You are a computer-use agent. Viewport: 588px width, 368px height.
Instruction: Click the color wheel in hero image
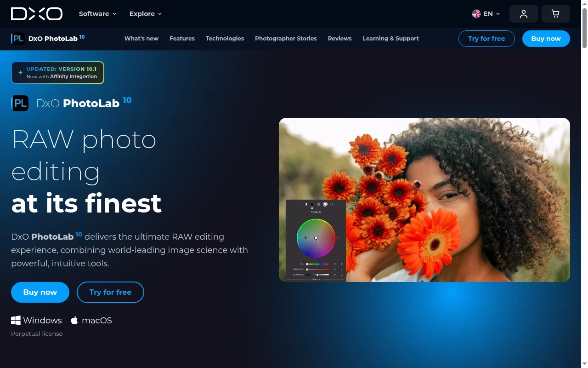pos(316,238)
